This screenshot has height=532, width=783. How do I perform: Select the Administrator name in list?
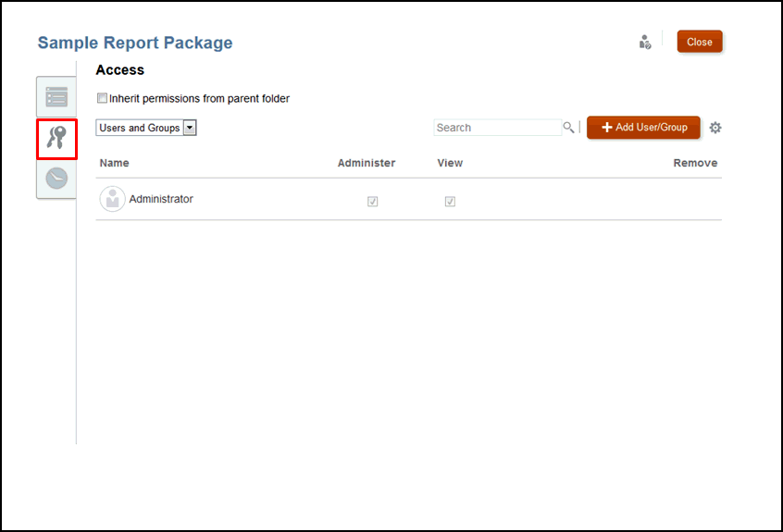(x=161, y=199)
